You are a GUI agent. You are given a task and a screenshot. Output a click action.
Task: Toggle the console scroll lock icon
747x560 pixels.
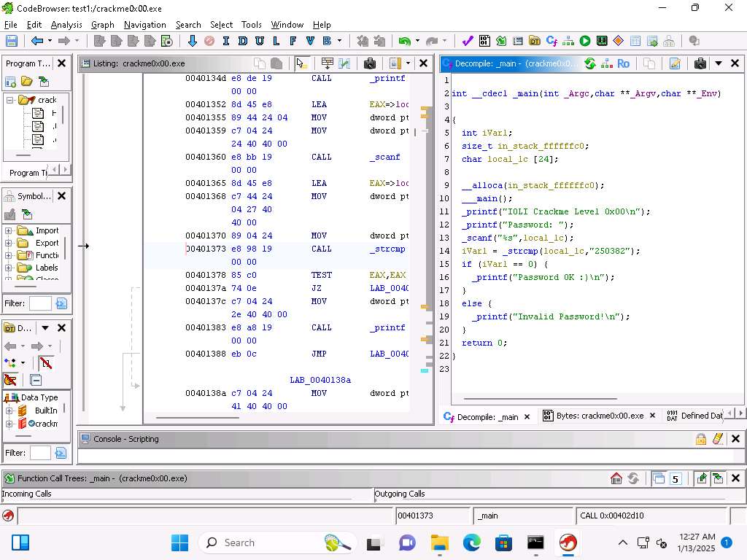click(x=700, y=439)
